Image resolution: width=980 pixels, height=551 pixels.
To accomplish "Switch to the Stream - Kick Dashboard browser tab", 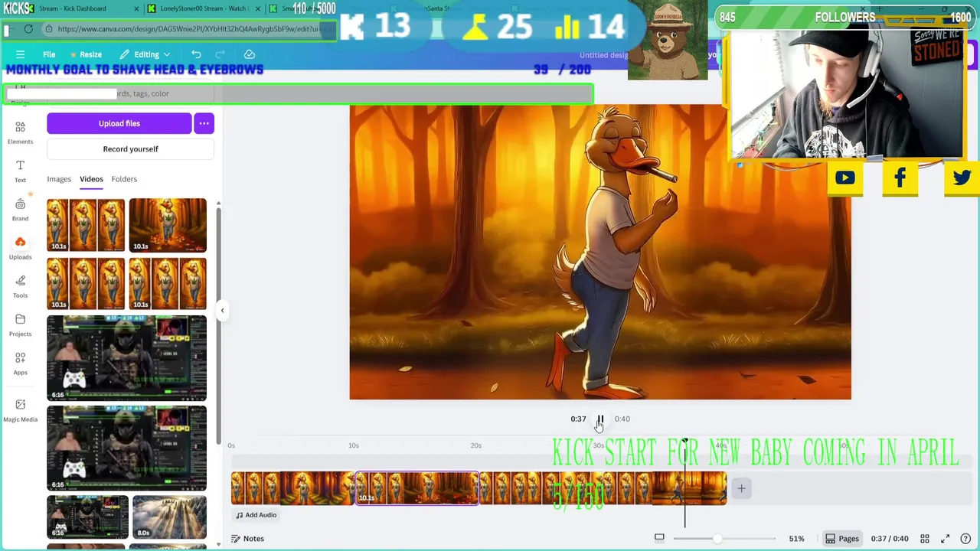I will 73,8.
